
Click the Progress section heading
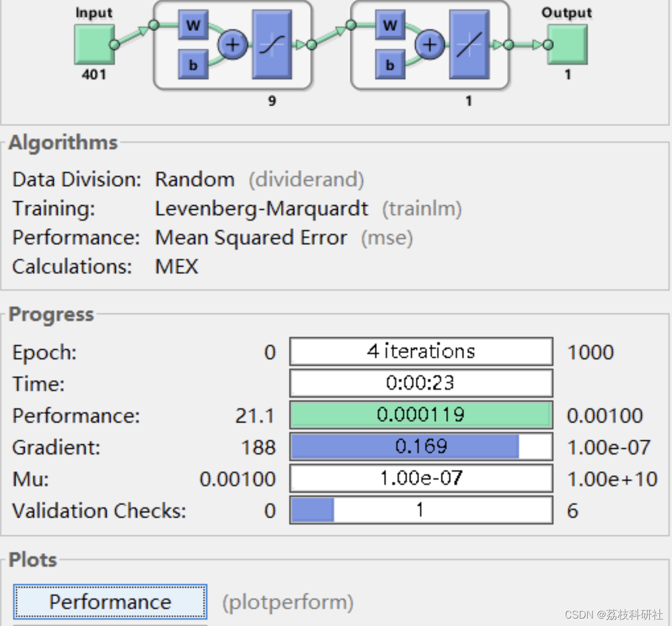click(x=51, y=315)
